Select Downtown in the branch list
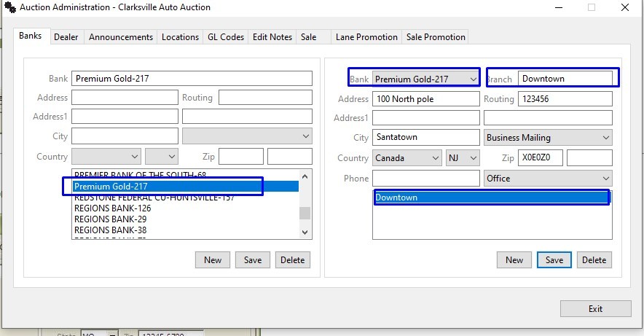This screenshot has width=644, height=336. (491, 198)
